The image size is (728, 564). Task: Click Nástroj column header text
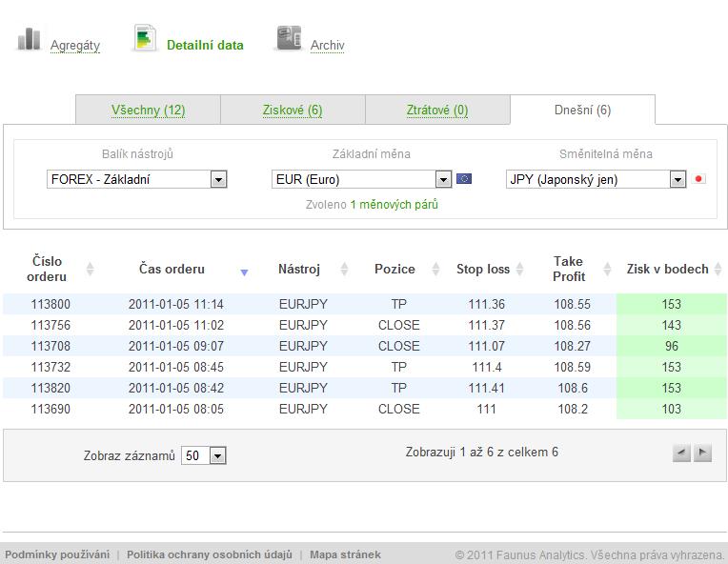pos(299,269)
